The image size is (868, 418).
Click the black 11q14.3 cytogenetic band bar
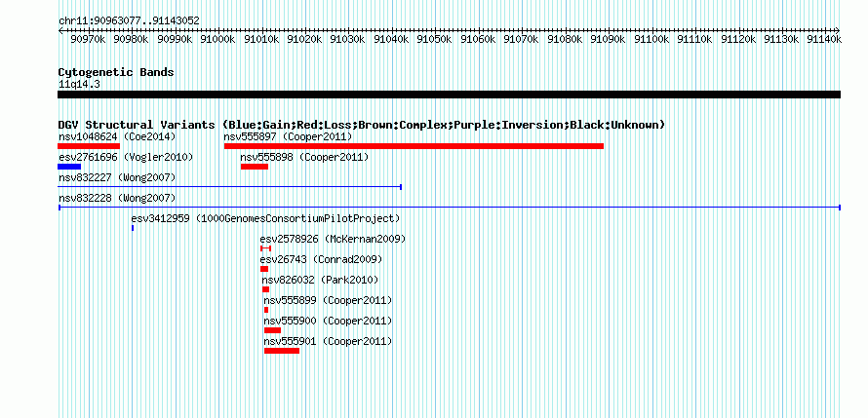click(449, 95)
